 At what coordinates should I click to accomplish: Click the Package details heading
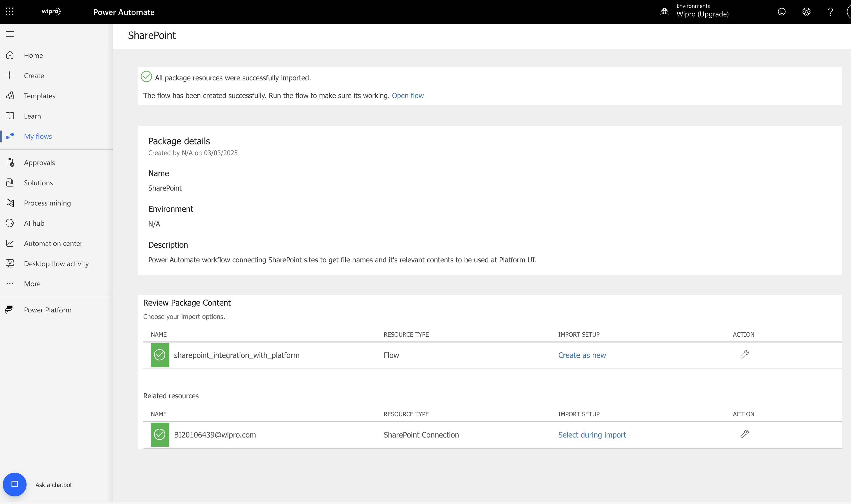pyautogui.click(x=179, y=141)
